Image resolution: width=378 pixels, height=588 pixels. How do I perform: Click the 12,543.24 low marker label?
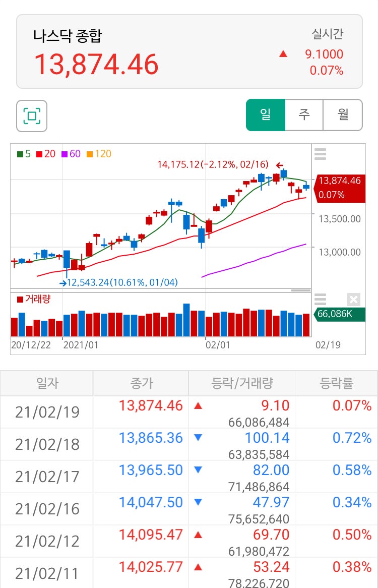coord(122,282)
